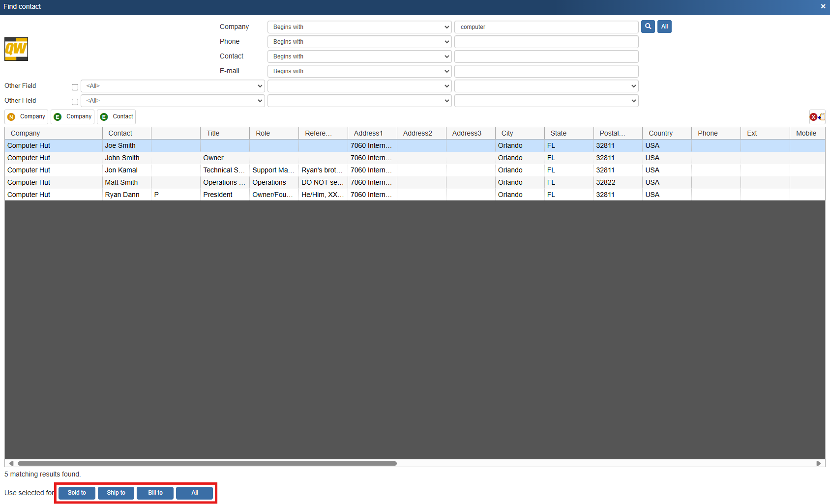
Task: Click the QW logo icon
Action: pos(16,49)
